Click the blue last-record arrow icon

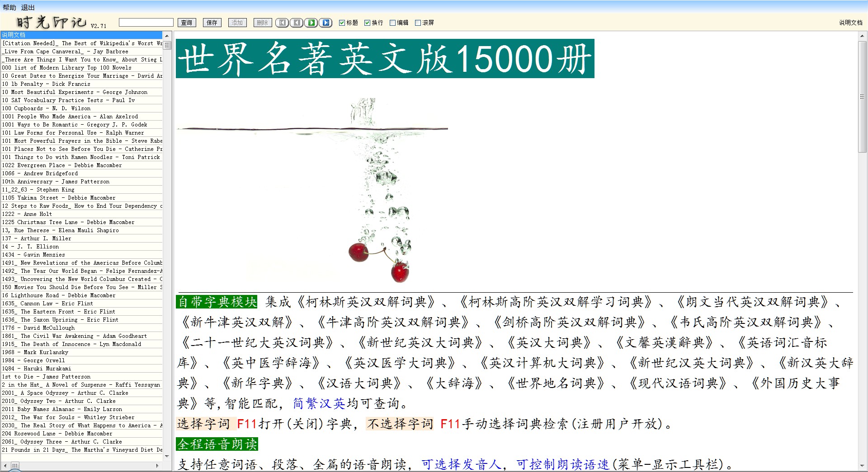coord(325,23)
